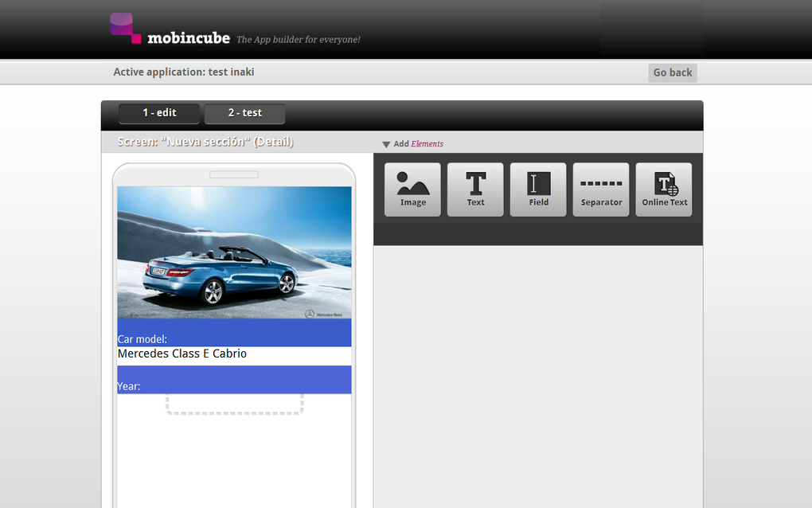Screen dimensions: 812x508
Task: Select the Mercedes car image in preview
Action: (x=234, y=252)
